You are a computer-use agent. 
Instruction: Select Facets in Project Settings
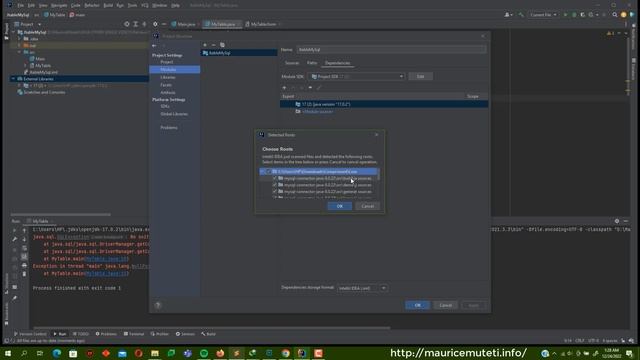coord(166,85)
